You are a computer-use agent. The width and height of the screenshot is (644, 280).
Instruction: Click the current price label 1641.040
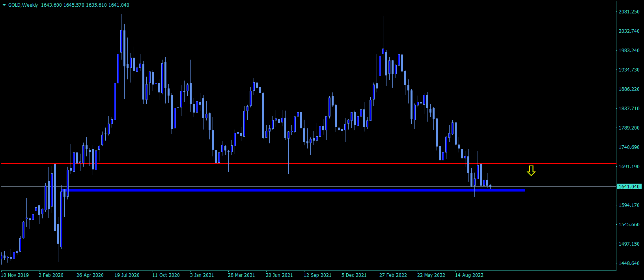629,186
